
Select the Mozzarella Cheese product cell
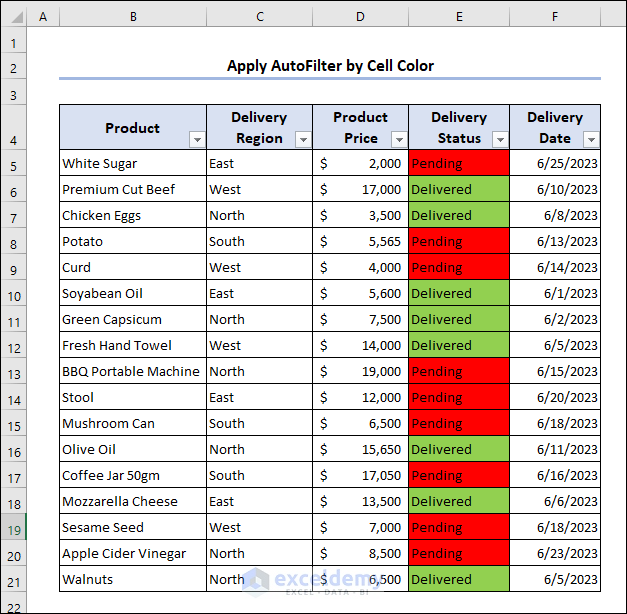[x=133, y=502]
